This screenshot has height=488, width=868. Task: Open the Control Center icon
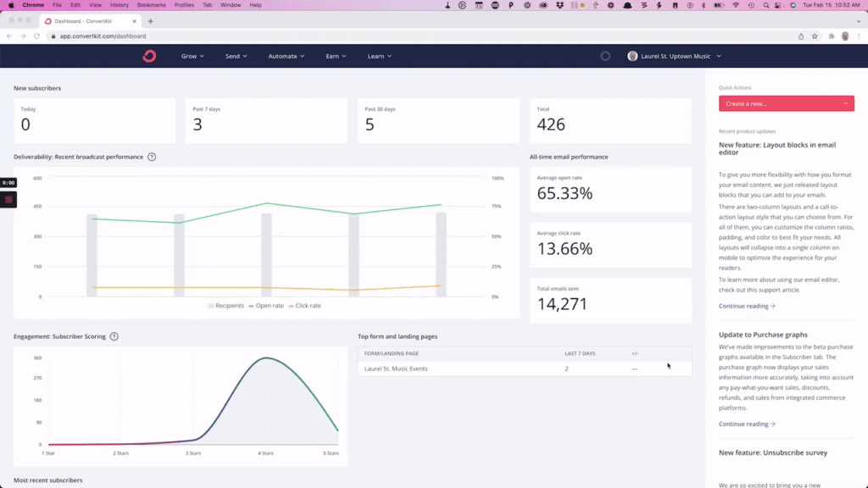click(x=778, y=5)
